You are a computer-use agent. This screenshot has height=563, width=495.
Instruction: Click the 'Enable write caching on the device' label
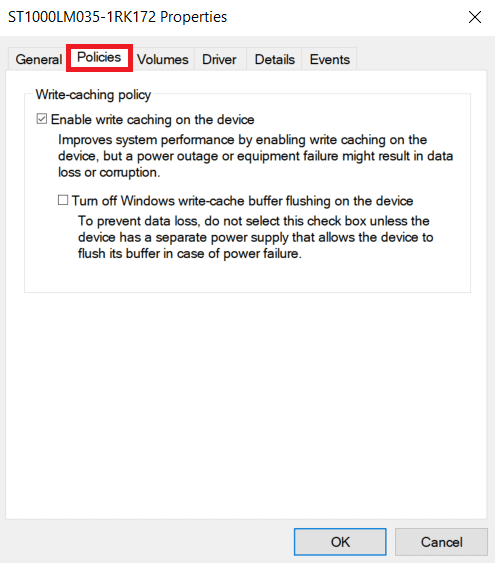click(x=153, y=120)
